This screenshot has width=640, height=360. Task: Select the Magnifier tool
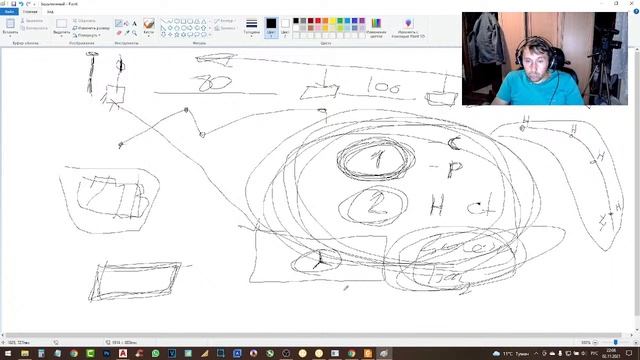pyautogui.click(x=134, y=32)
